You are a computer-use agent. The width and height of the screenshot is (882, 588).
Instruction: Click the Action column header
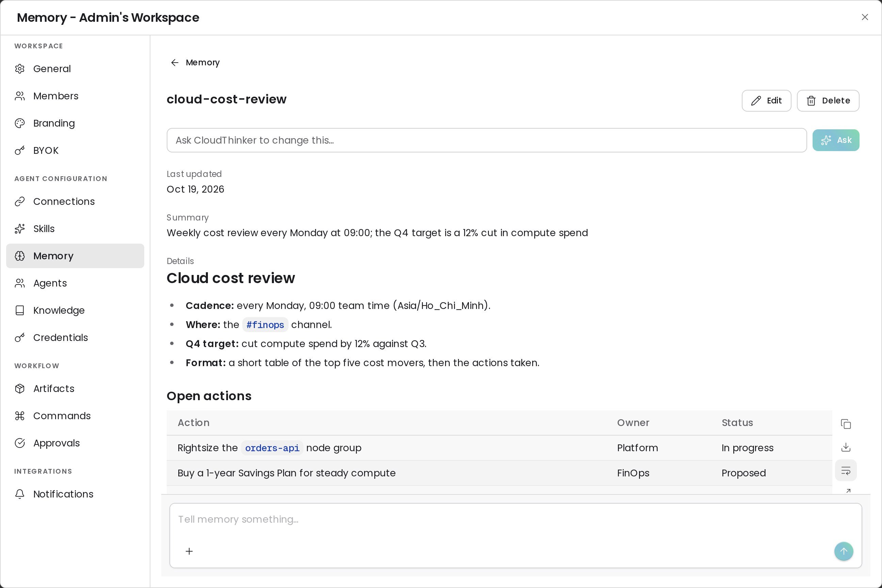click(x=194, y=423)
